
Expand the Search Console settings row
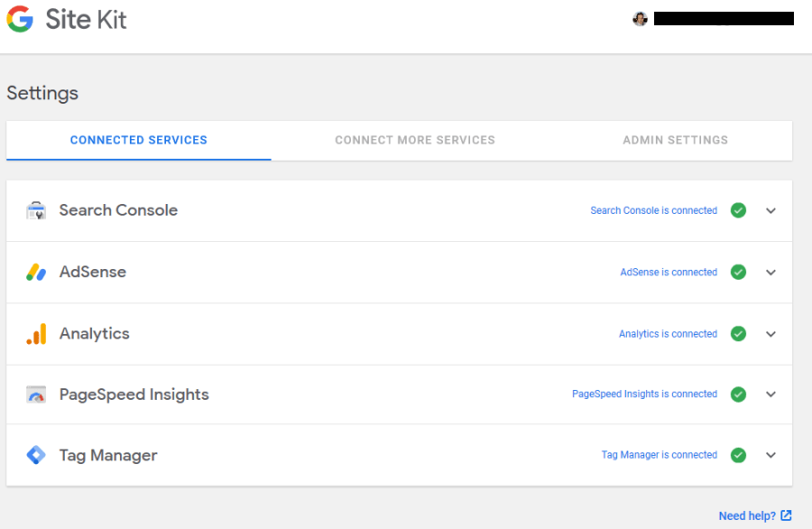[x=770, y=210]
